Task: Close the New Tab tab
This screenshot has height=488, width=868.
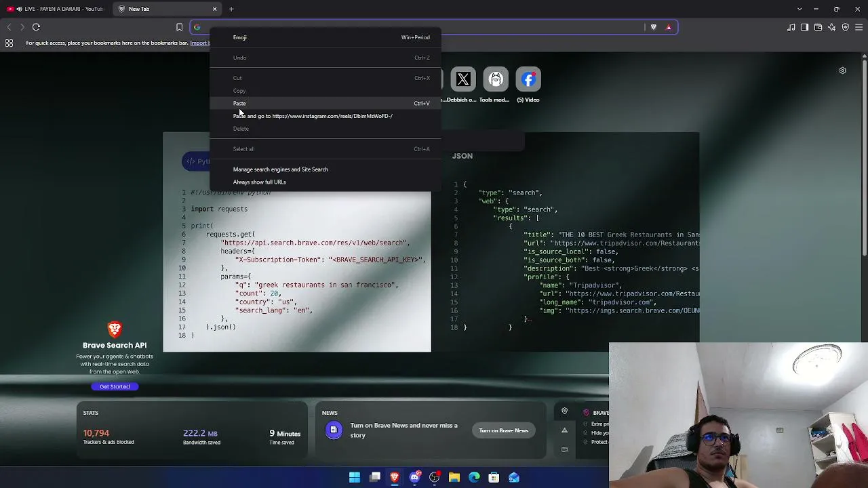Action: 215,9
